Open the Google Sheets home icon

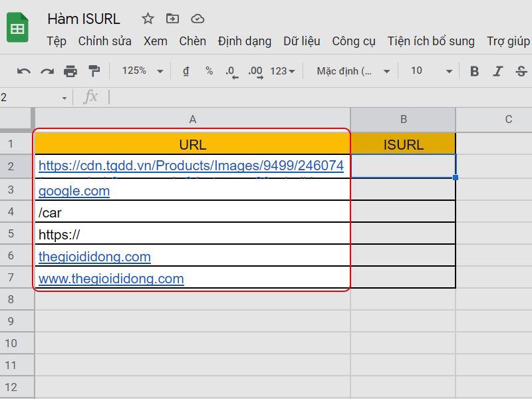tap(17, 29)
